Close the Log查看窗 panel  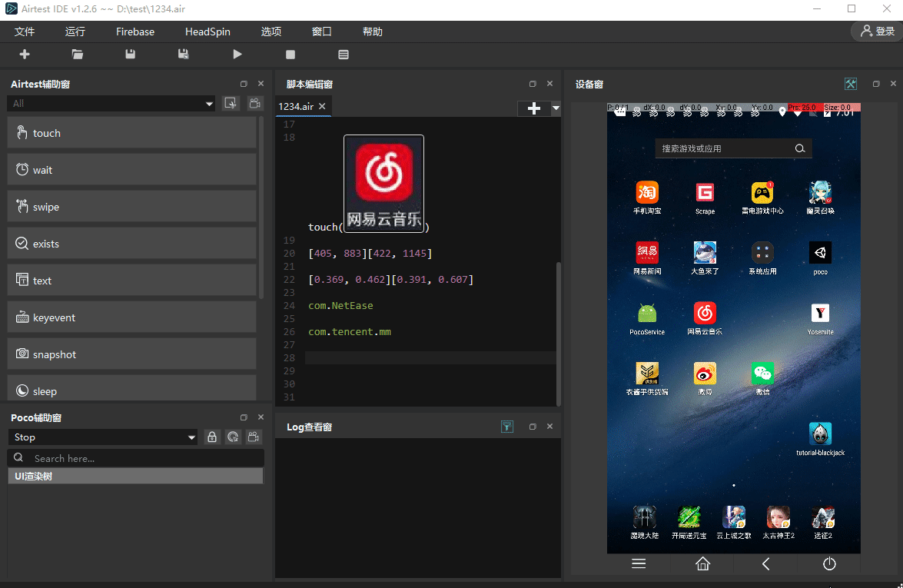click(550, 426)
